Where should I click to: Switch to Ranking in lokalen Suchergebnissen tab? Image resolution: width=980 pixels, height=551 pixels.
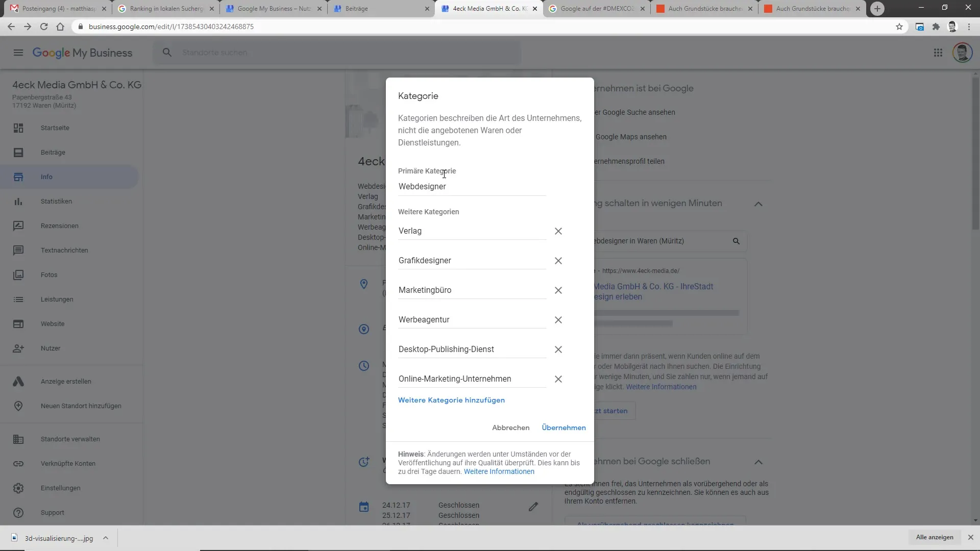coord(166,9)
